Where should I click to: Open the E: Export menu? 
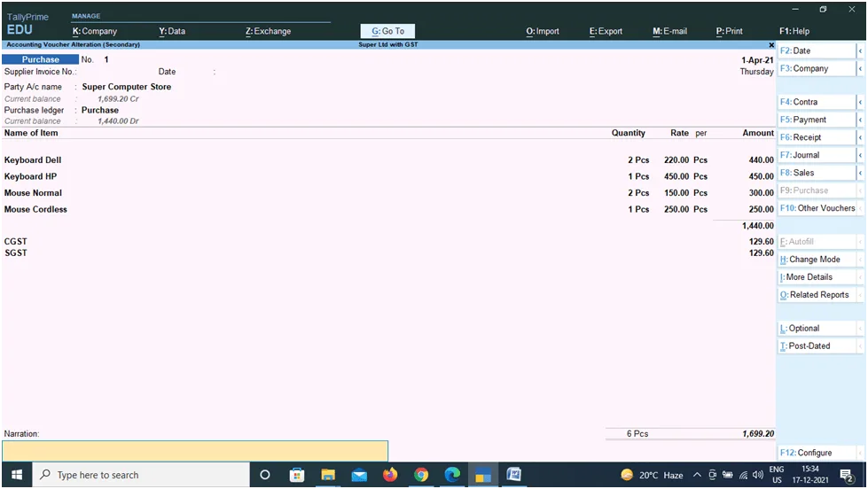(x=606, y=31)
